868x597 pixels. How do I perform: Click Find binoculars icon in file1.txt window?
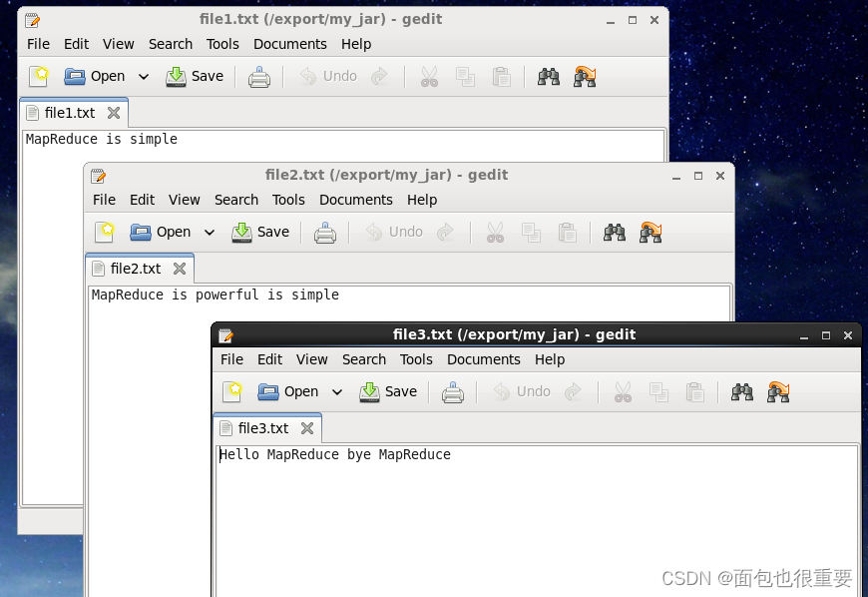click(549, 77)
